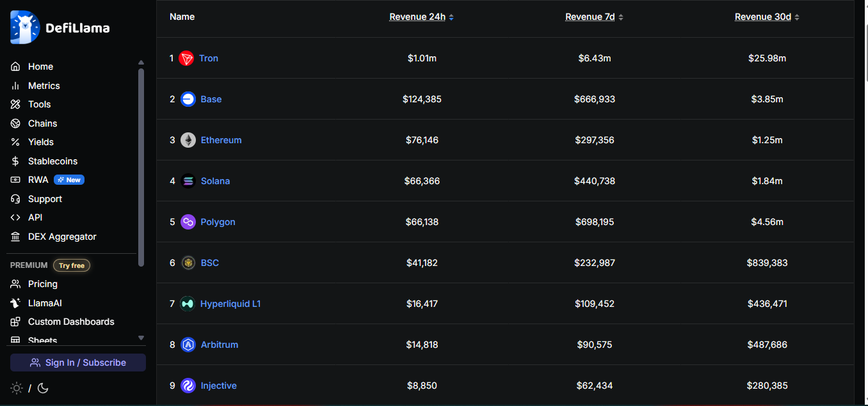Select Home in the sidebar menu

pos(40,66)
